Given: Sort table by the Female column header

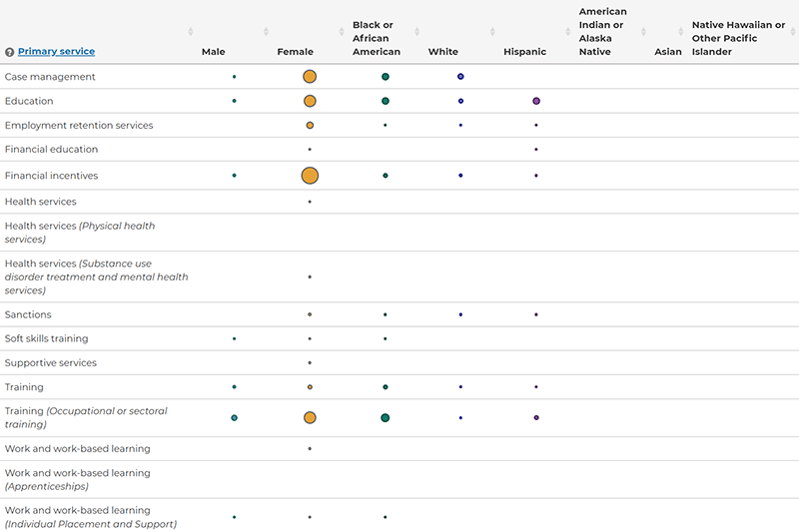Looking at the screenshot, I should (295, 52).
